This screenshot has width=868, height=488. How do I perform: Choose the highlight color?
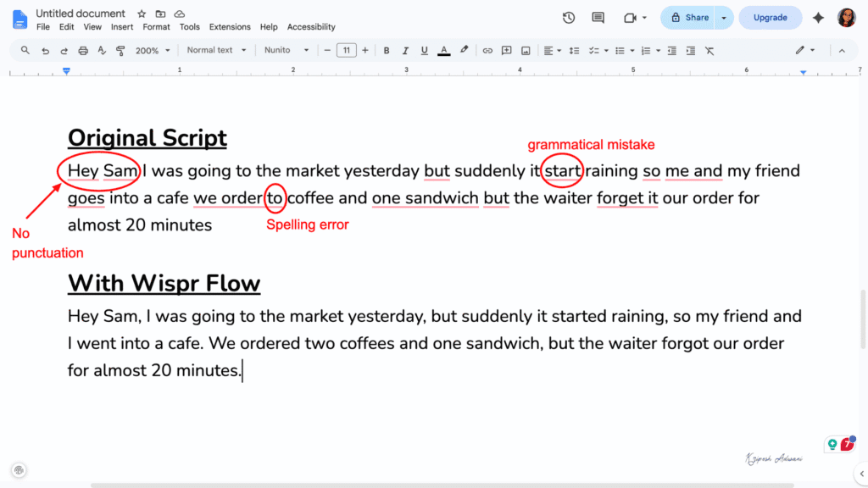point(464,50)
